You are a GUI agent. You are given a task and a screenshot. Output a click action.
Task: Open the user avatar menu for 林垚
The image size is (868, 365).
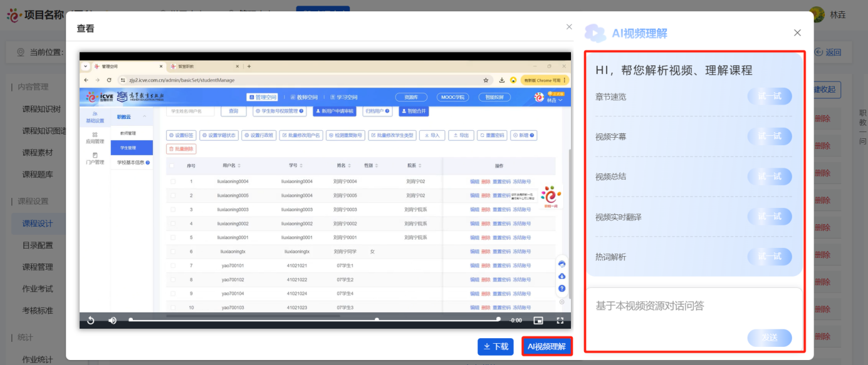[x=817, y=14]
